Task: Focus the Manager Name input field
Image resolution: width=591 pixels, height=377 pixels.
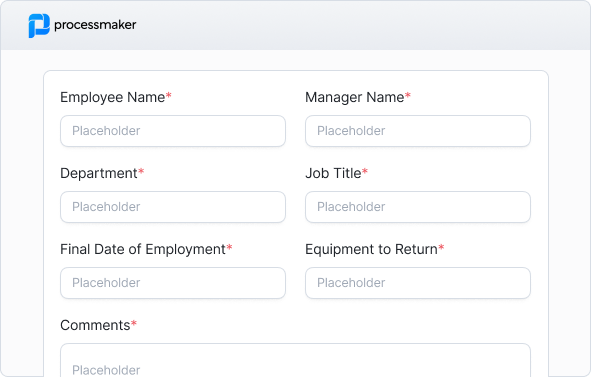Action: 418,131
